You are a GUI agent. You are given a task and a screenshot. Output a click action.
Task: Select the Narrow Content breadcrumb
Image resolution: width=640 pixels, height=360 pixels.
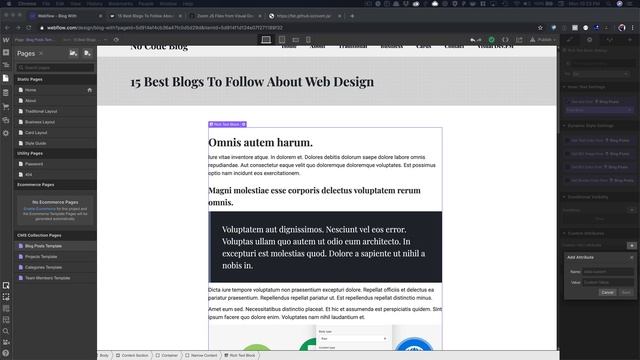201,356
